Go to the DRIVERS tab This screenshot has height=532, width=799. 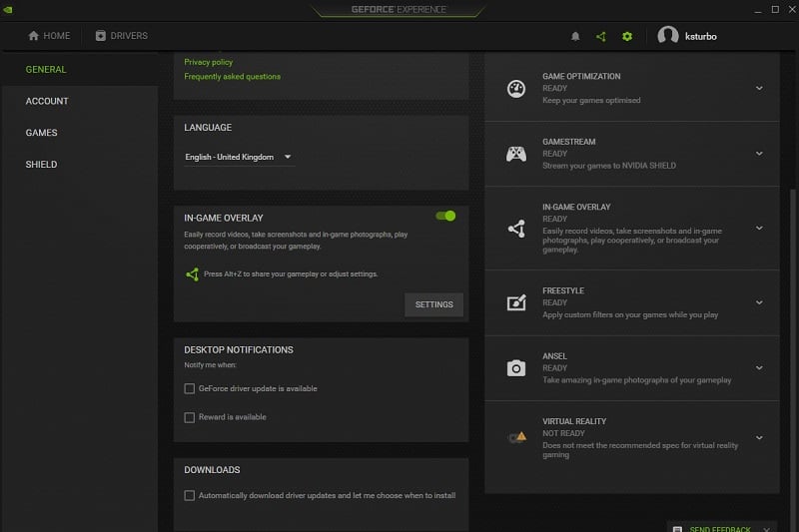(x=121, y=36)
